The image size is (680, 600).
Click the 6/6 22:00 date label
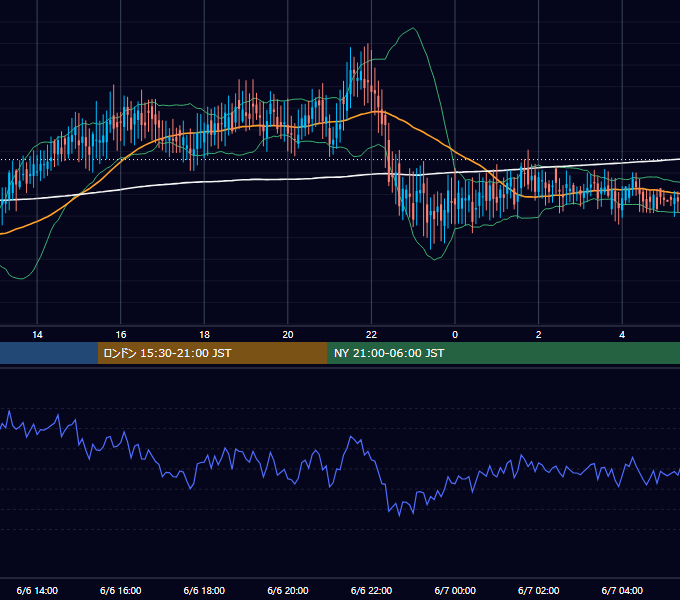pos(371,590)
